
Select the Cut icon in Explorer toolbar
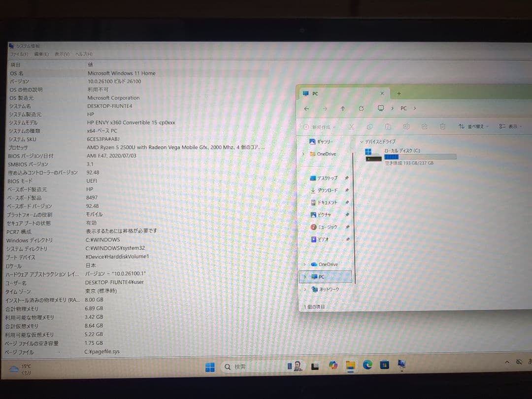click(351, 127)
